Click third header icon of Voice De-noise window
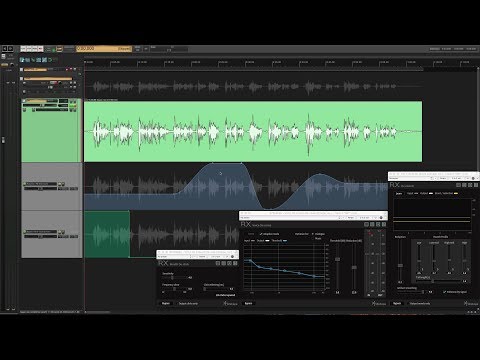 click(x=378, y=224)
